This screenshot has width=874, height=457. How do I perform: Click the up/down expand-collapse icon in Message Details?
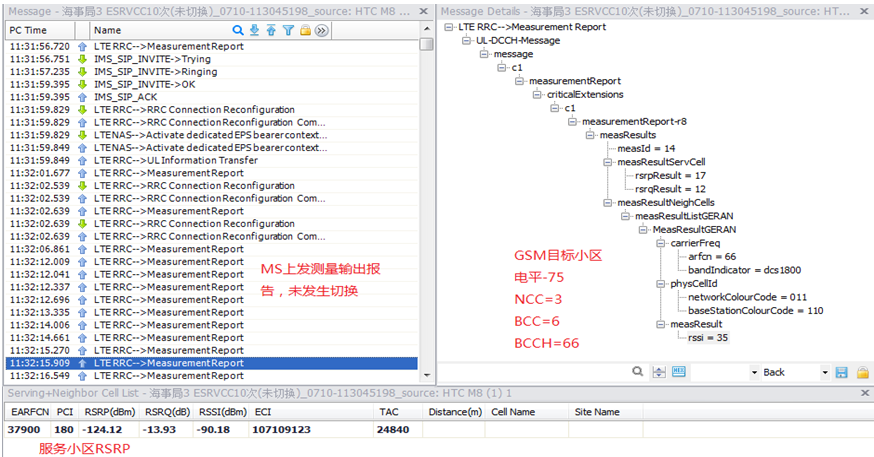(659, 372)
